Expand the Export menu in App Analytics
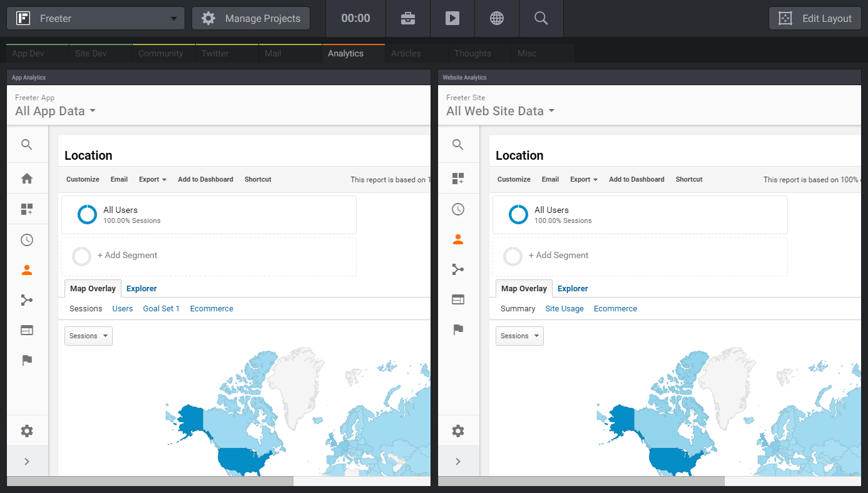The image size is (868, 493). click(153, 179)
